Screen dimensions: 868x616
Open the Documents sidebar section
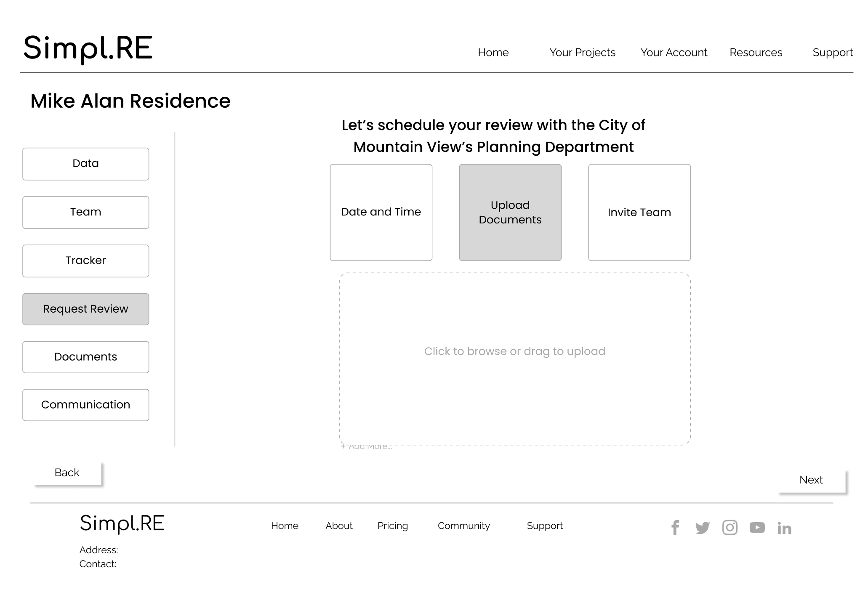tap(86, 357)
